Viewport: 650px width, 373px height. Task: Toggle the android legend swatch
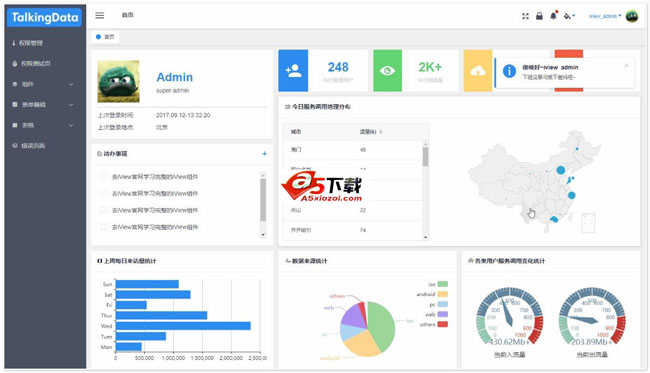442,294
